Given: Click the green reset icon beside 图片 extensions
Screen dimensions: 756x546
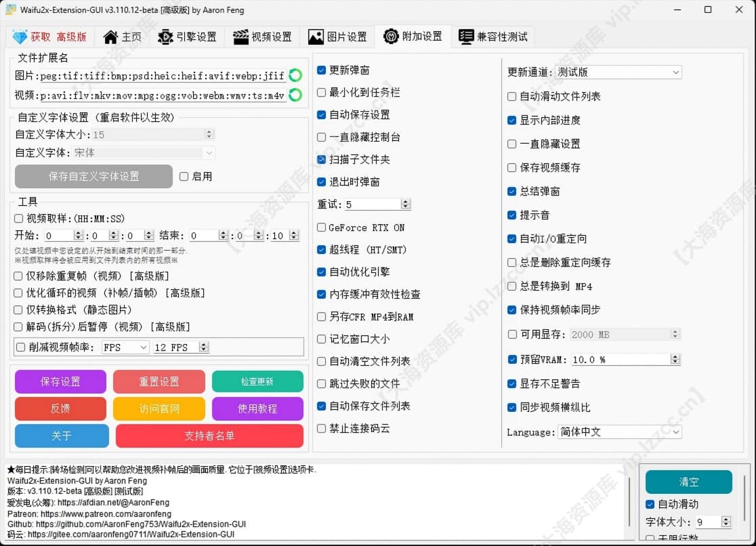Looking at the screenshot, I should tap(295, 75).
